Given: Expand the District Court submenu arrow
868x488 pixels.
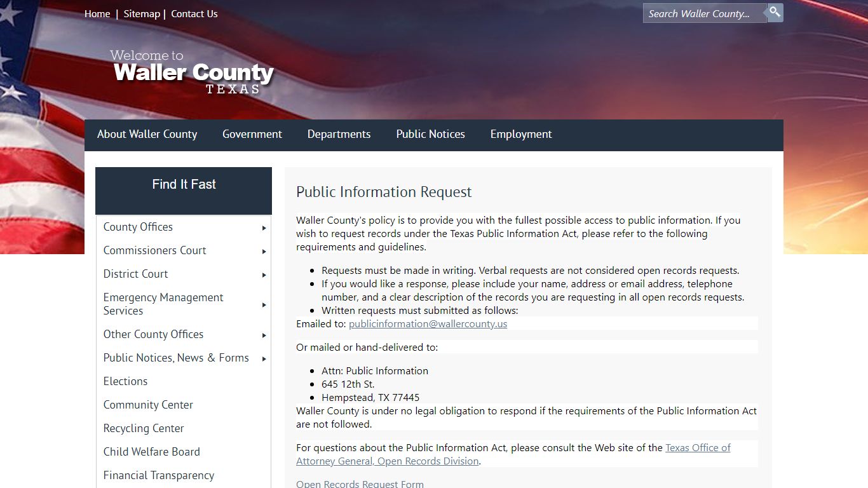Looking at the screenshot, I should click(x=264, y=274).
